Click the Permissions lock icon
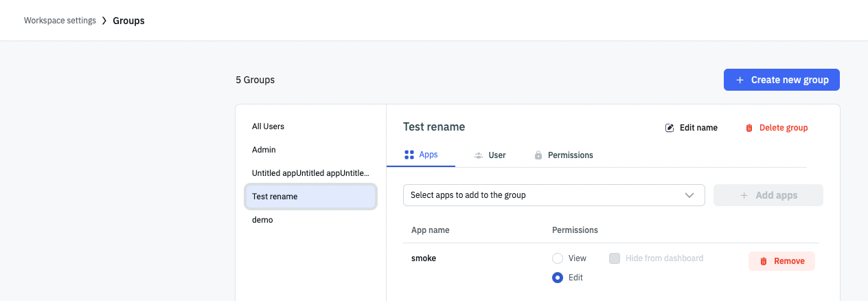The height and width of the screenshot is (301, 868). point(538,155)
